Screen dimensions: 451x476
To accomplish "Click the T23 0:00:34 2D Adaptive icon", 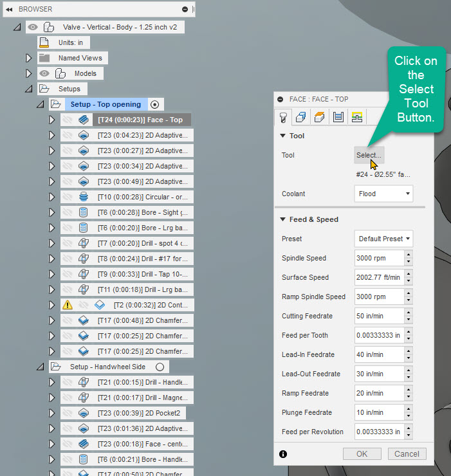I will point(84,166).
